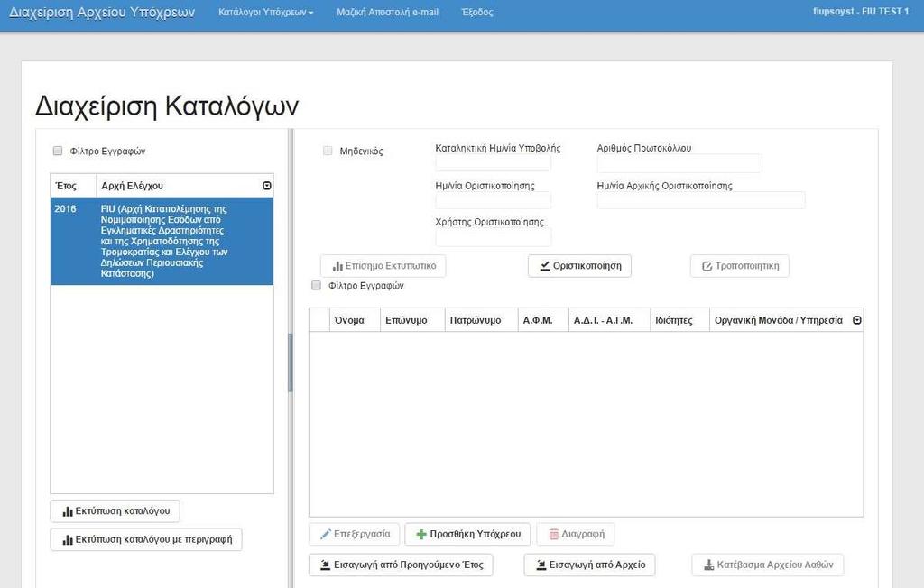Click the Οριστικοποίηση button
The image size is (924, 588).
tap(579, 266)
